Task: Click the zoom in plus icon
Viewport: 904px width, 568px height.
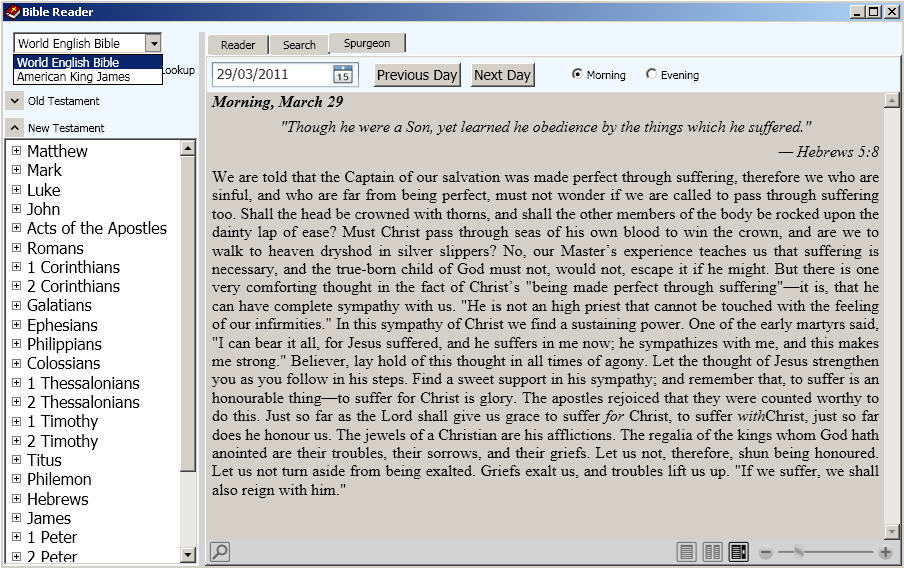Action: click(x=886, y=552)
